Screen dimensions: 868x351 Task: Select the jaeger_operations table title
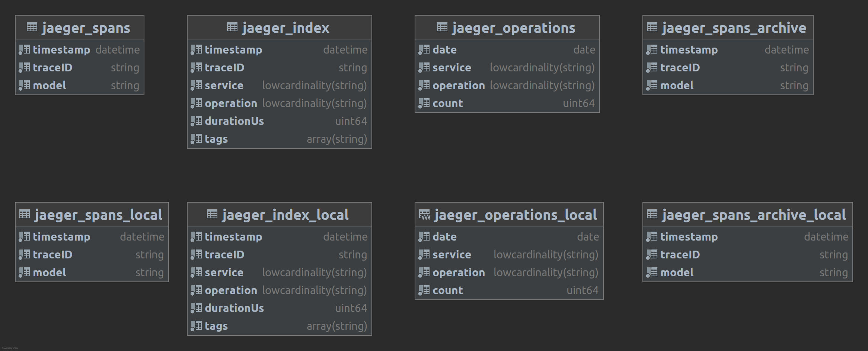[x=514, y=28]
